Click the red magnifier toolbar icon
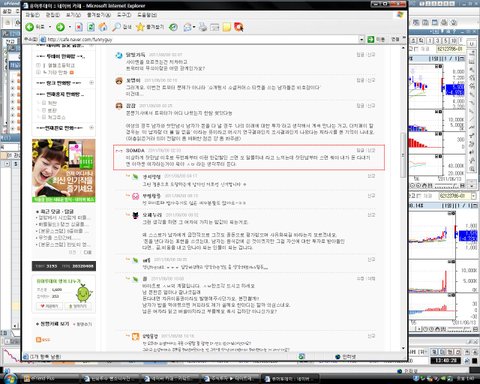This screenshot has width=480, height=384. (x=239, y=27)
